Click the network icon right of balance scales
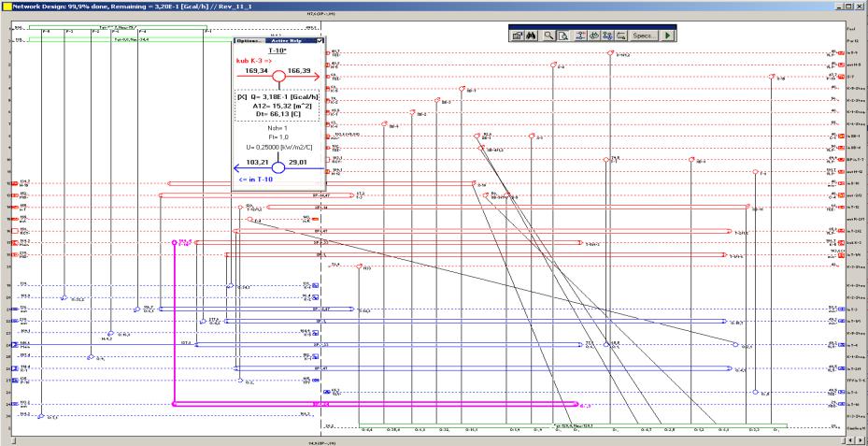The image size is (868, 446). coord(607,35)
